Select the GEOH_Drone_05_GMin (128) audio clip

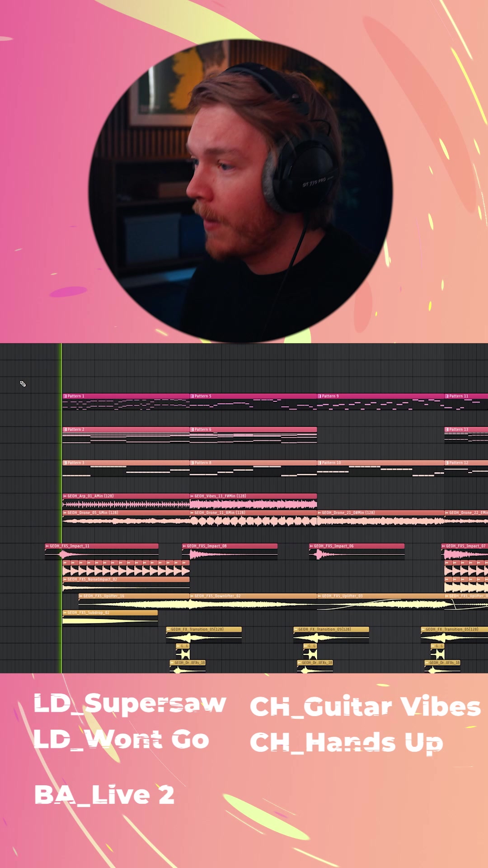(x=126, y=518)
